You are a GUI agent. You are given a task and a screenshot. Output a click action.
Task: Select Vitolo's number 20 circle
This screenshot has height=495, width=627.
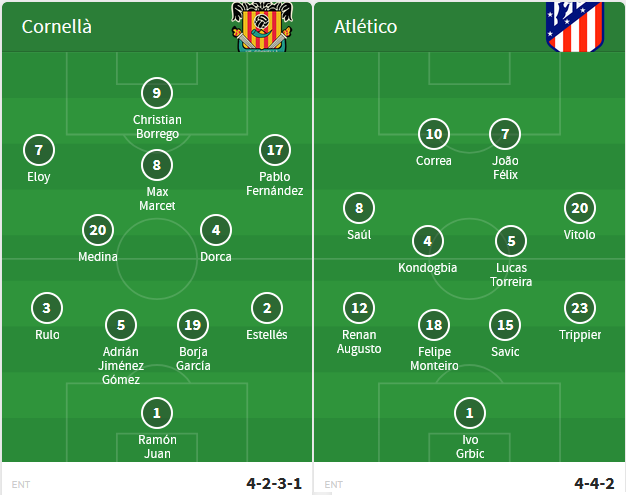[580, 208]
